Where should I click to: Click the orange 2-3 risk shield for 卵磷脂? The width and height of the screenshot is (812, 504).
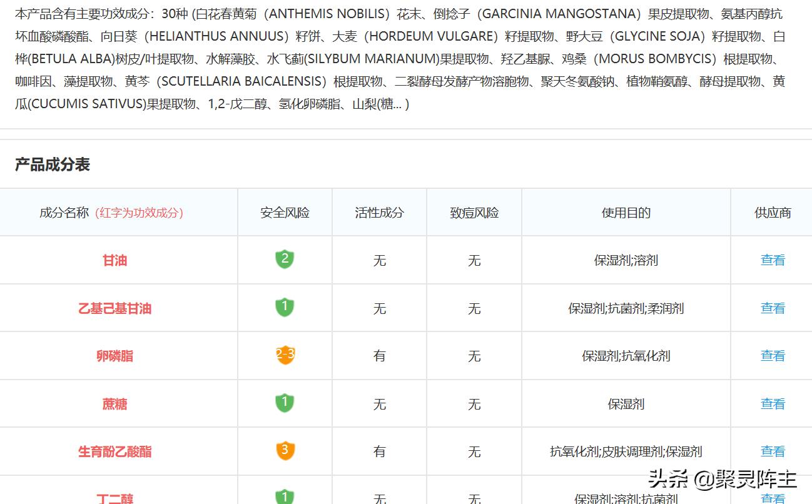tap(285, 355)
